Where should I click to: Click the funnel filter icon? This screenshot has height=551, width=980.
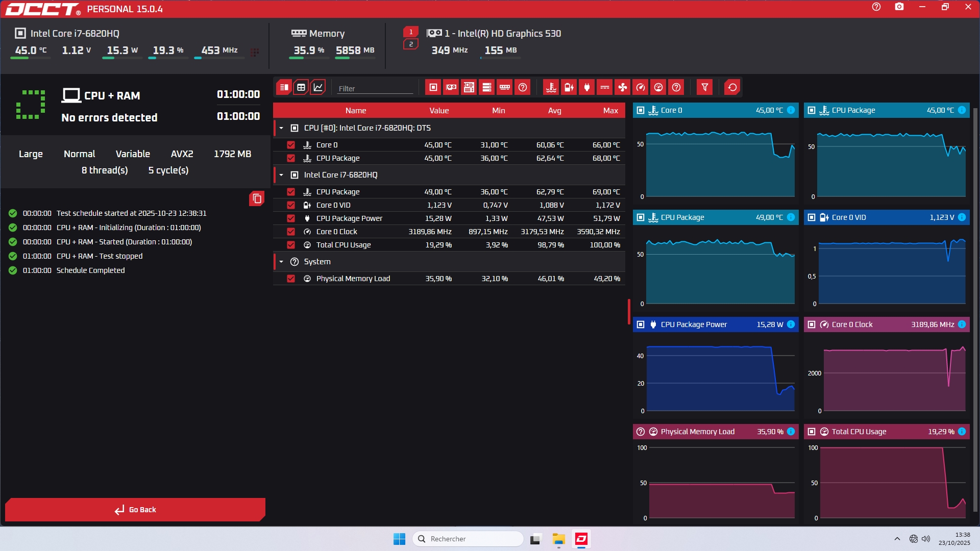pyautogui.click(x=704, y=87)
